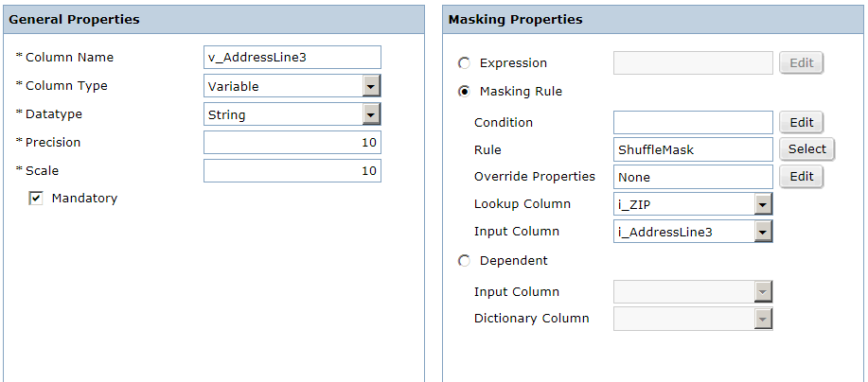
Task: Expand the Datatype dropdown showing String
Action: [371, 114]
